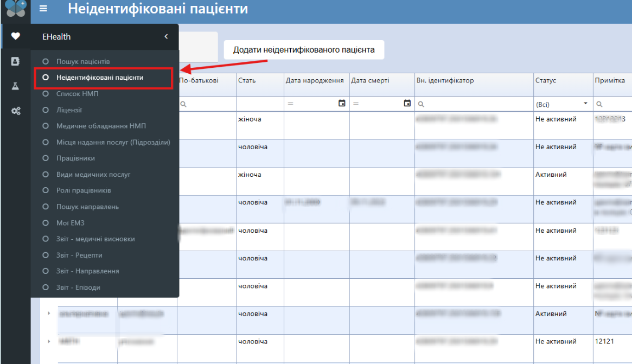Click search icon in По-батькові filter
Screen dimensions: 632x364
point(183,104)
